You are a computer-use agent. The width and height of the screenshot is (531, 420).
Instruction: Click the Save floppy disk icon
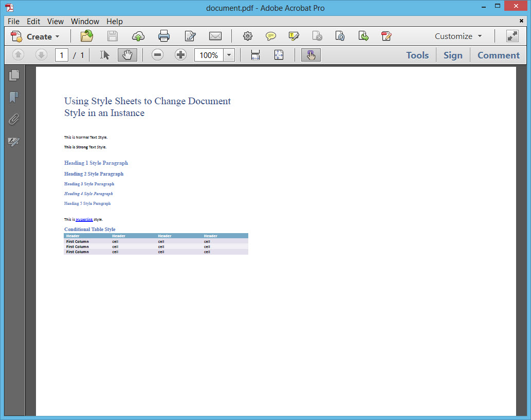[113, 36]
